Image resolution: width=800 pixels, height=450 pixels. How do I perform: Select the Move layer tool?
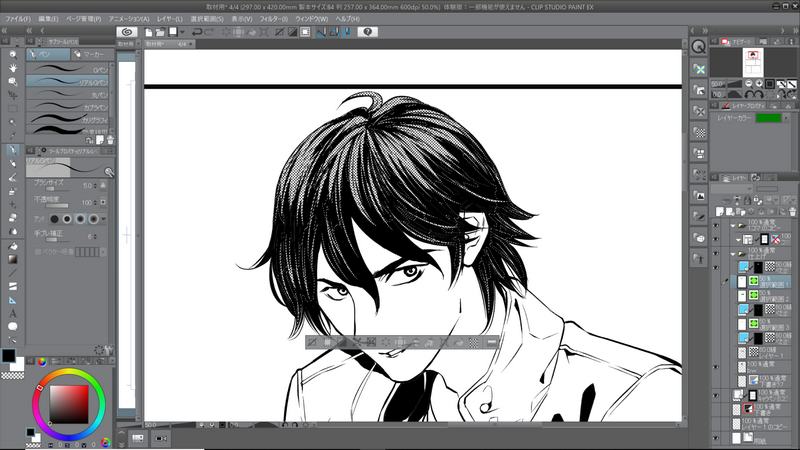(13, 95)
